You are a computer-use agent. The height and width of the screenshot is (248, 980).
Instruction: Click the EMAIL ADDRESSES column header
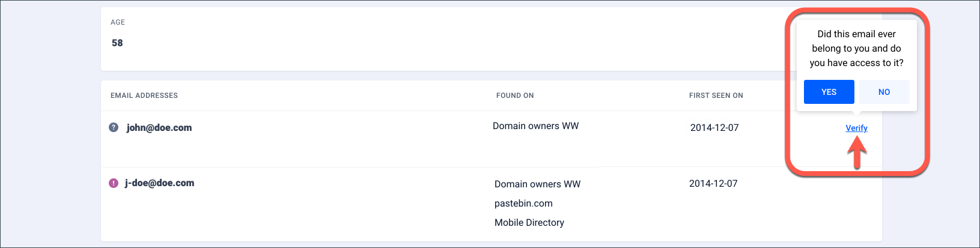coord(144,95)
